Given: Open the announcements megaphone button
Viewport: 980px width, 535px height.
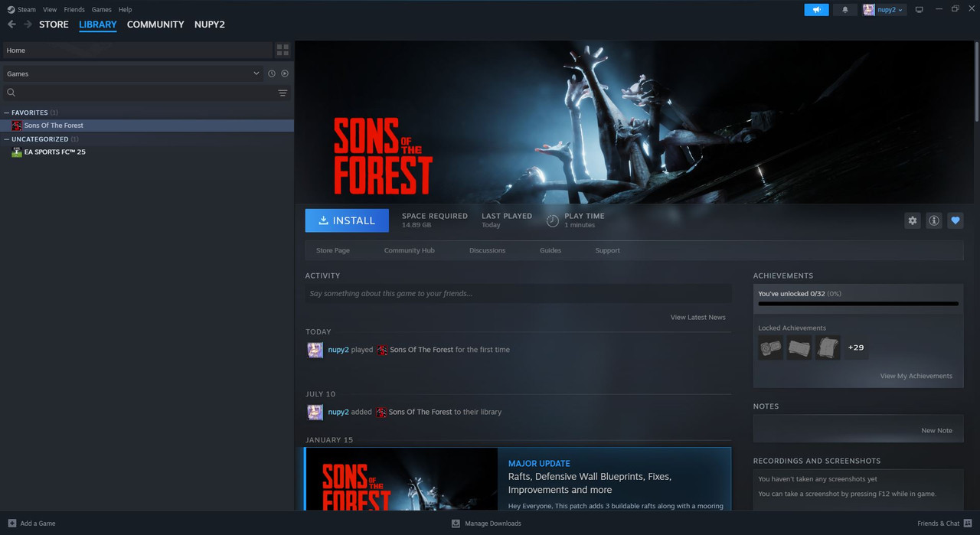Looking at the screenshot, I should click(x=816, y=9).
